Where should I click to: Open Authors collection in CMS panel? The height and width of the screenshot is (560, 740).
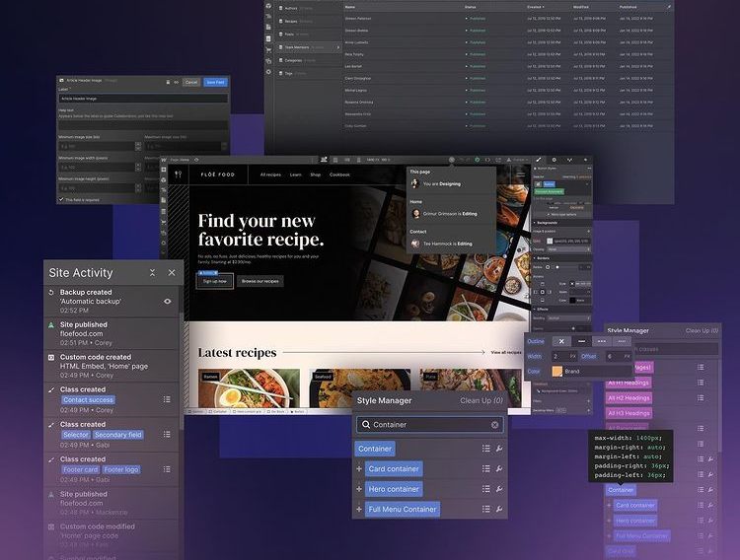click(x=291, y=9)
